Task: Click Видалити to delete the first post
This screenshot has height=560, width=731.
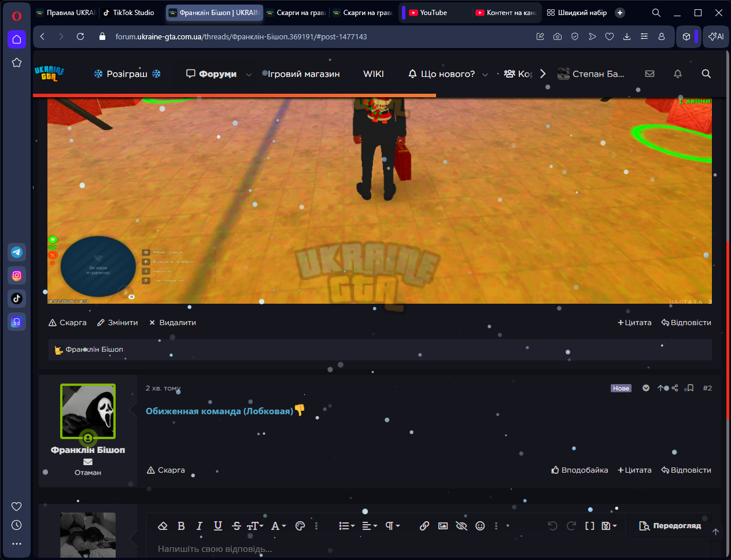Action: [172, 323]
